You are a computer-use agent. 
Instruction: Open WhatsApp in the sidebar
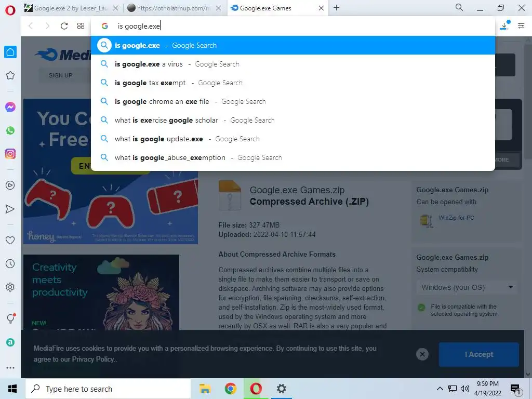(10, 130)
